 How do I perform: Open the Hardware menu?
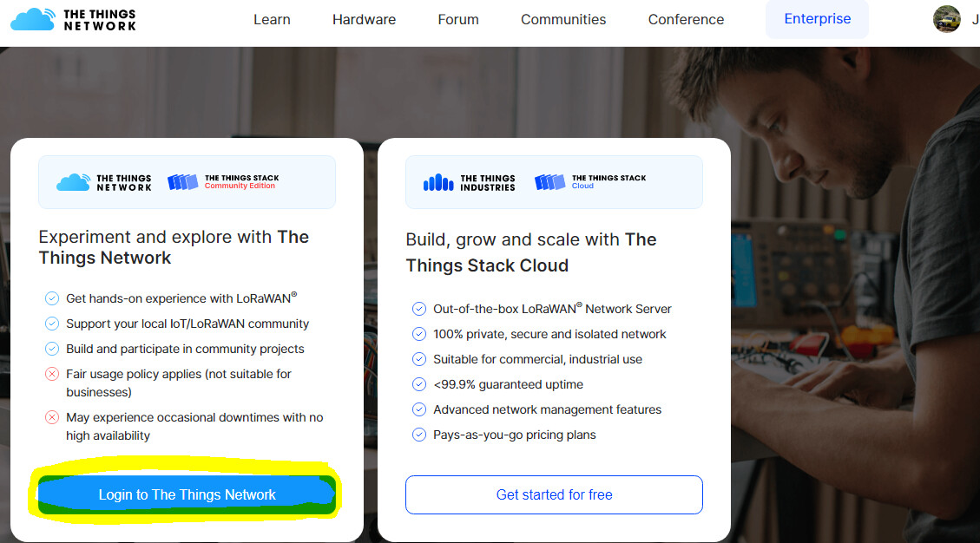(x=364, y=19)
